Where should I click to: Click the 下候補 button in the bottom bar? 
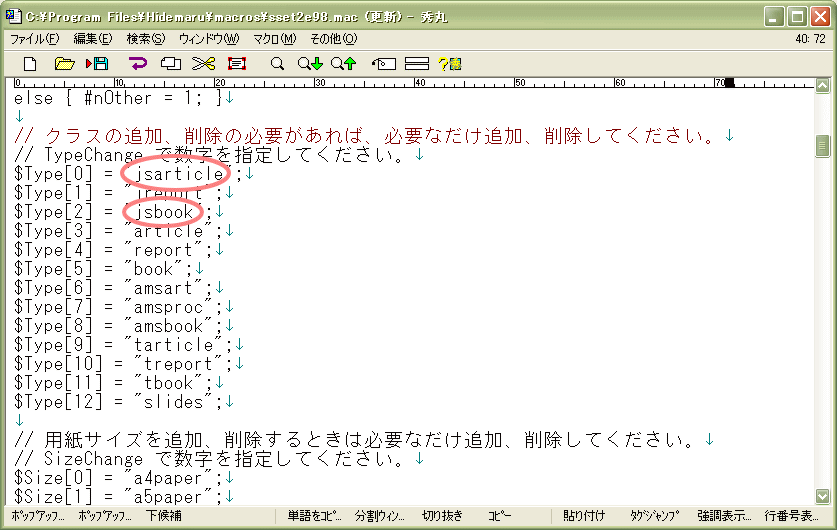coord(164,517)
